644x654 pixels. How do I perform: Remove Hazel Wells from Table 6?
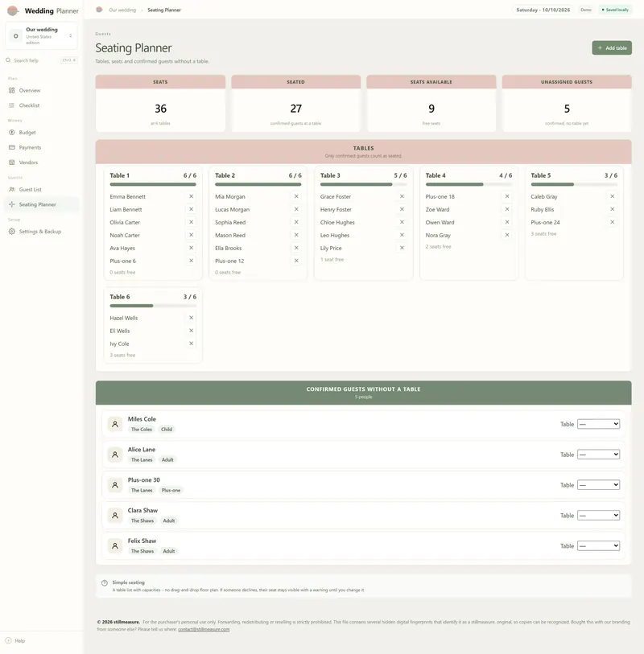[191, 318]
